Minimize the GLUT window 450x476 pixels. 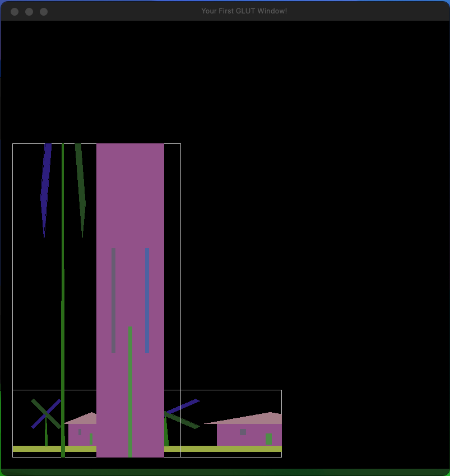click(x=29, y=12)
